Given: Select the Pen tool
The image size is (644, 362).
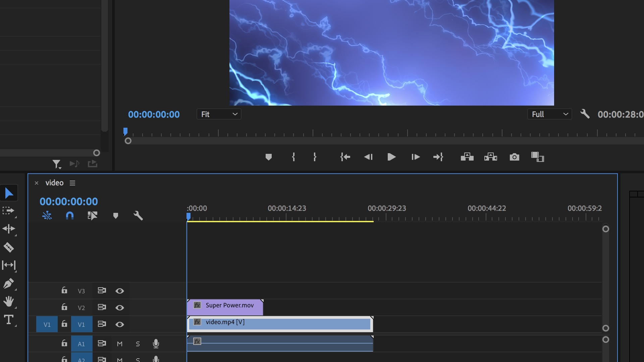Looking at the screenshot, I should tap(9, 283).
